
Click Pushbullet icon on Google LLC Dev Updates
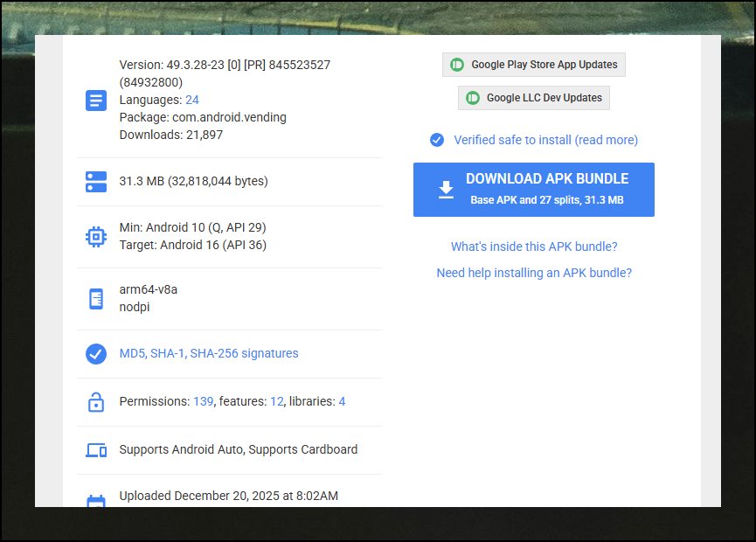tap(473, 98)
